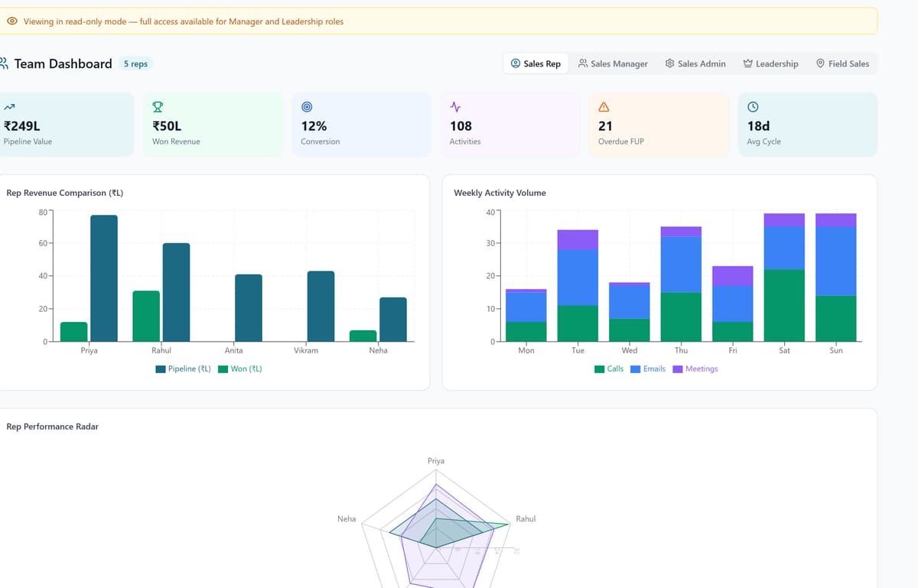Click Monday's Calls segment in activity chart

point(526,331)
